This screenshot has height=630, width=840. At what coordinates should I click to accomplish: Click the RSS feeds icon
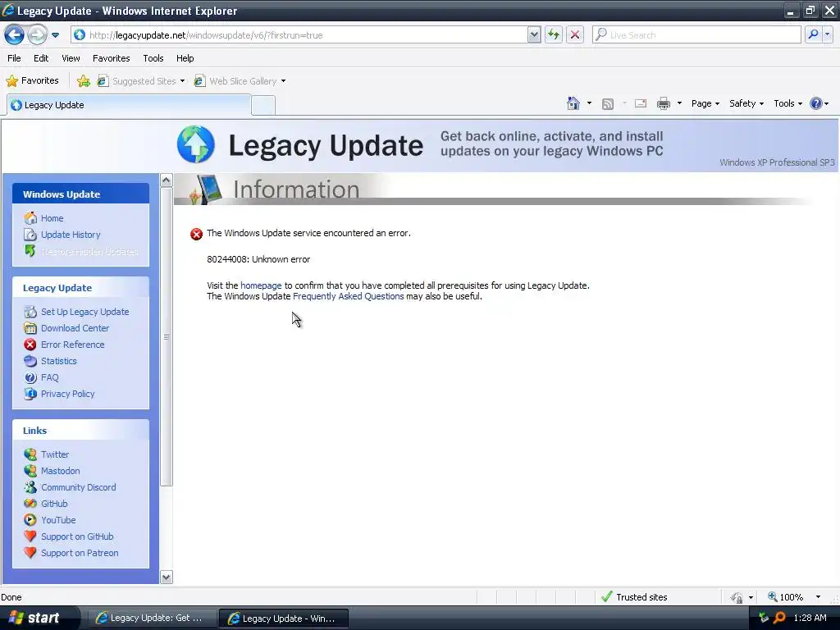tap(608, 104)
